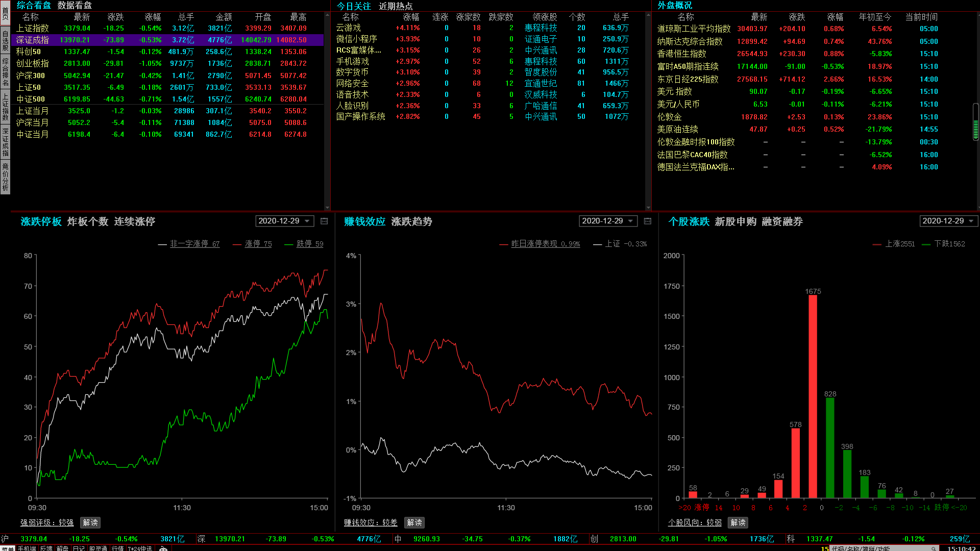Open leading stock 汉威科技
Viewport: 980px width, 551px height.
[541, 94]
